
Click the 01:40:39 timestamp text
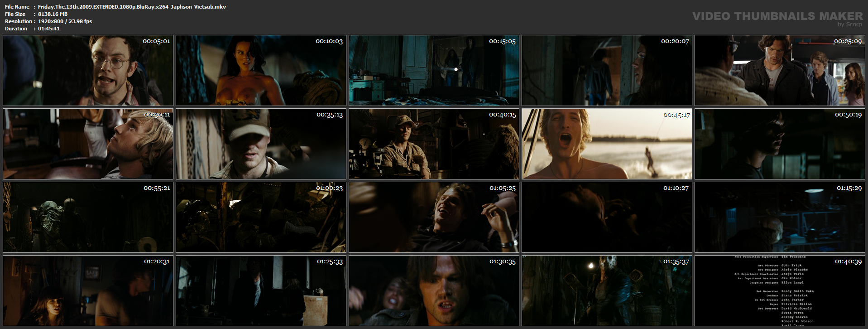[x=849, y=262]
